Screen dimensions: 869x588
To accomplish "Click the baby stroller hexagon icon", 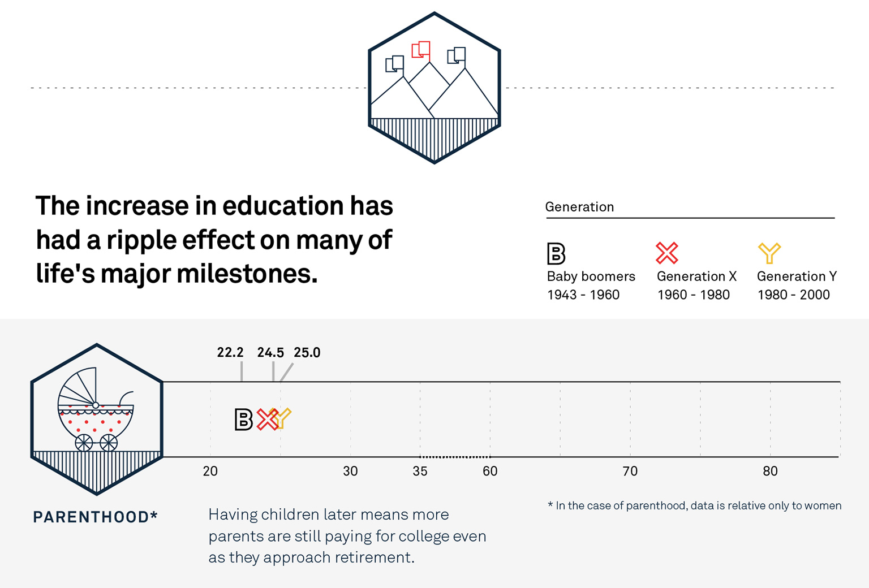I will coord(97,418).
